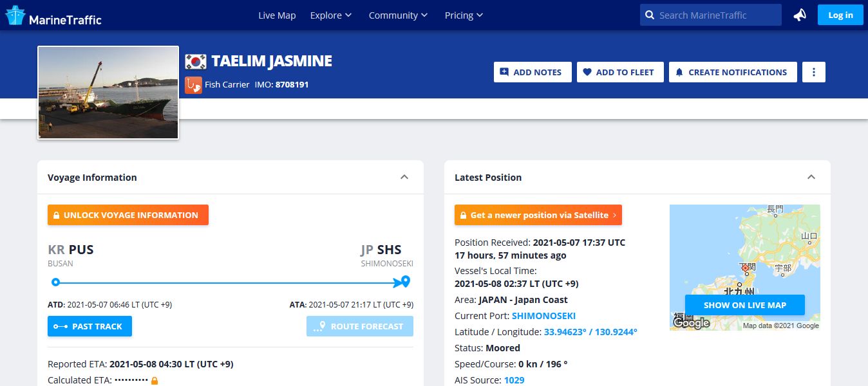Click the Search MarineTraffic input field
This screenshot has height=386, width=868.
pyautogui.click(x=716, y=15)
